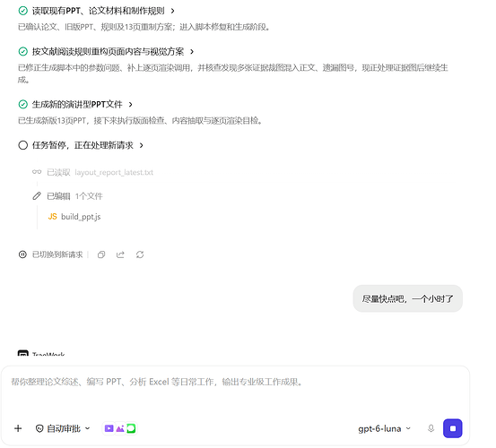Open the gpt-6-luna model selector
The height and width of the screenshot is (448, 496).
384,428
